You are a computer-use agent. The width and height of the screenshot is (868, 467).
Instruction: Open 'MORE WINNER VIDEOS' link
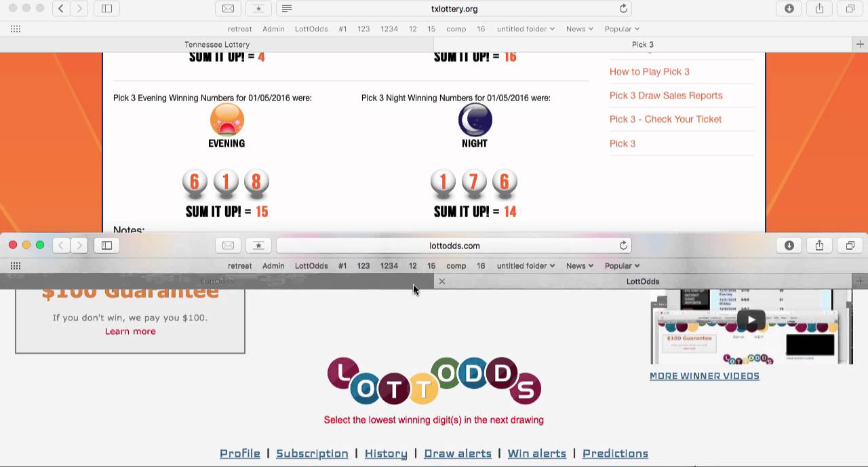coord(705,375)
